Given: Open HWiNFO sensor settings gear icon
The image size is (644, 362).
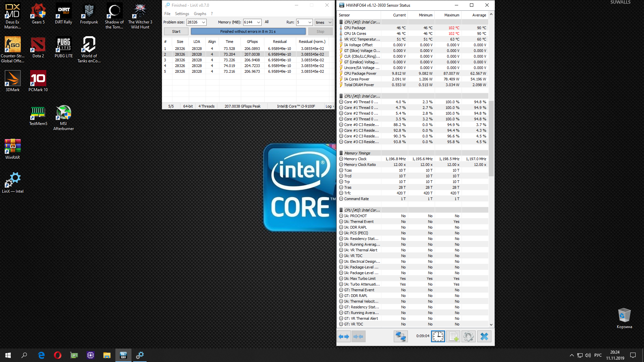Looking at the screenshot, I should [x=469, y=337].
